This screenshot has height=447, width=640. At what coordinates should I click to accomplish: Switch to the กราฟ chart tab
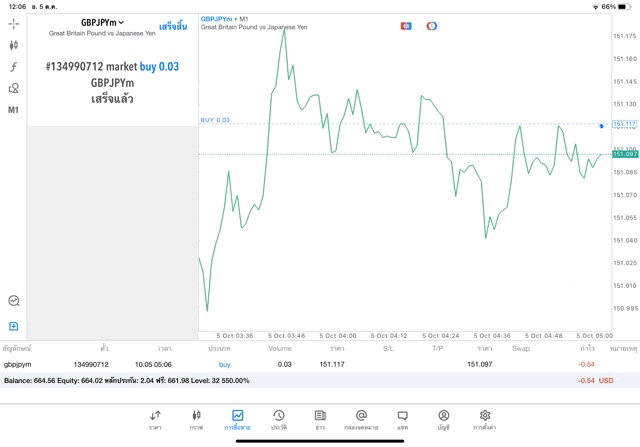(x=196, y=420)
